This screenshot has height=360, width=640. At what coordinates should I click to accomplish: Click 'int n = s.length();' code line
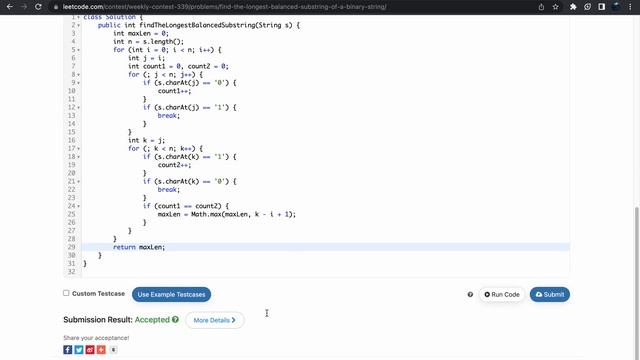[149, 42]
